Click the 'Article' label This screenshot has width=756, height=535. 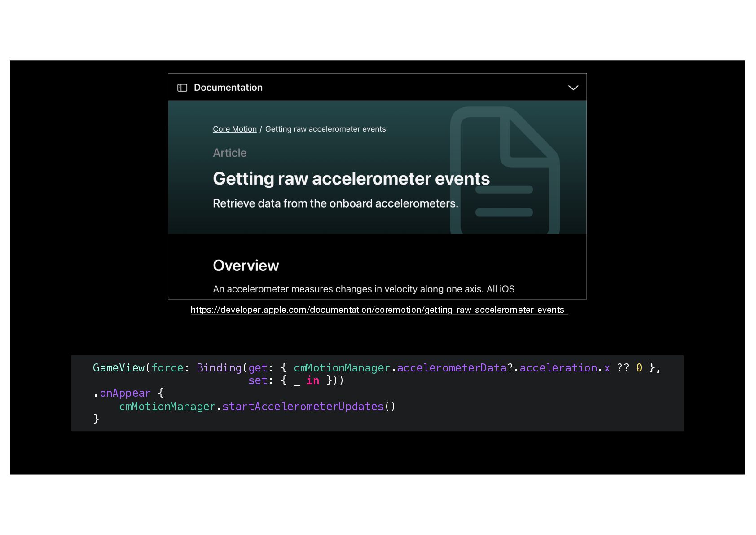click(x=230, y=153)
